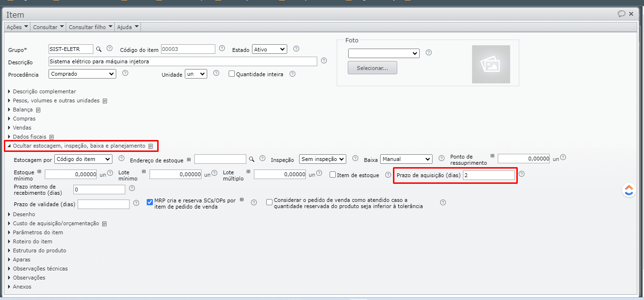The height and width of the screenshot is (300, 644).
Task: Click help icon next to Estado dropdown
Action: 296,49
